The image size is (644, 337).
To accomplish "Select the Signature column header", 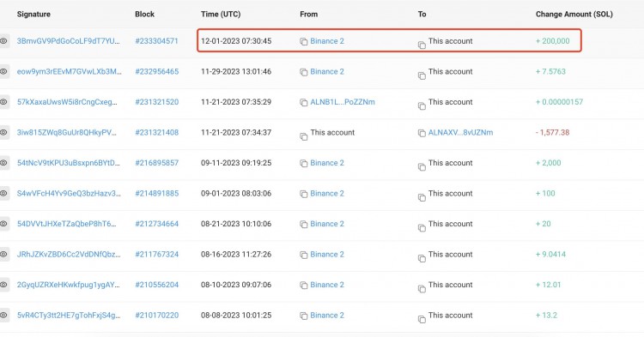I will [33, 14].
